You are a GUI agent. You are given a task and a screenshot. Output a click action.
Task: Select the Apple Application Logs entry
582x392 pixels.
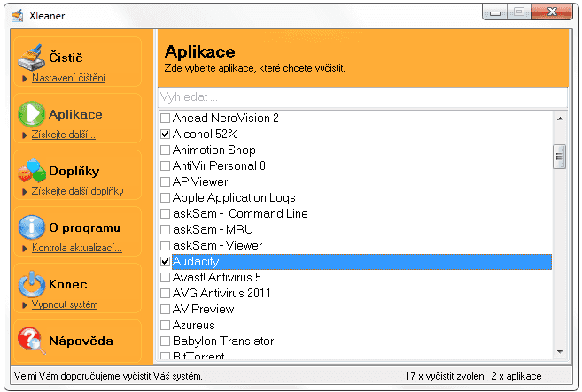tap(234, 198)
